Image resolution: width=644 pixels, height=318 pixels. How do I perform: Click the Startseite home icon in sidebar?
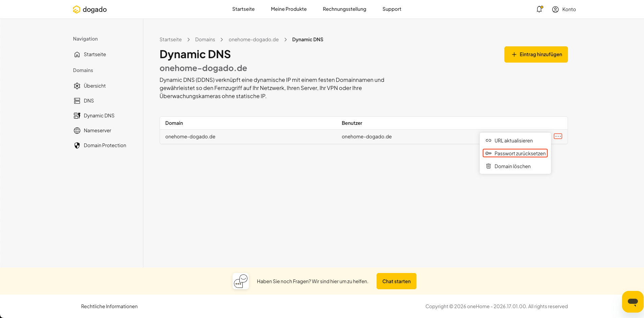[77, 54]
